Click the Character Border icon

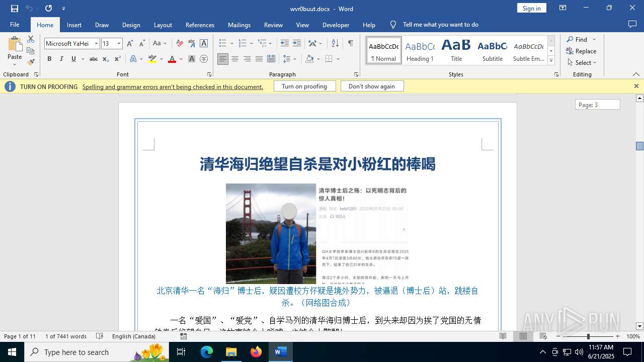204,44
